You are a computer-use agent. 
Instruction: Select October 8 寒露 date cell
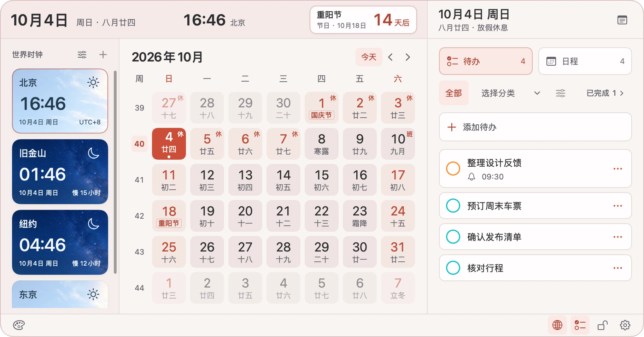pyautogui.click(x=322, y=144)
